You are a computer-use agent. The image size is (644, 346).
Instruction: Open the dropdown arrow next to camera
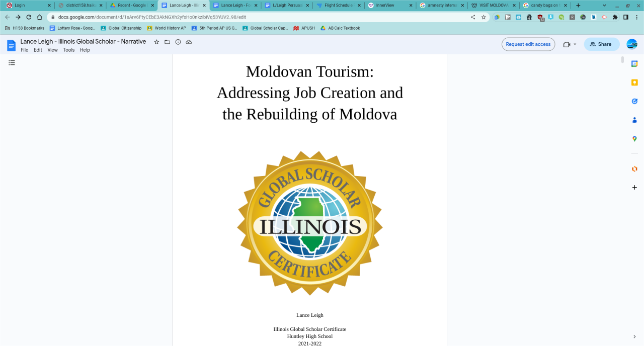tap(575, 44)
